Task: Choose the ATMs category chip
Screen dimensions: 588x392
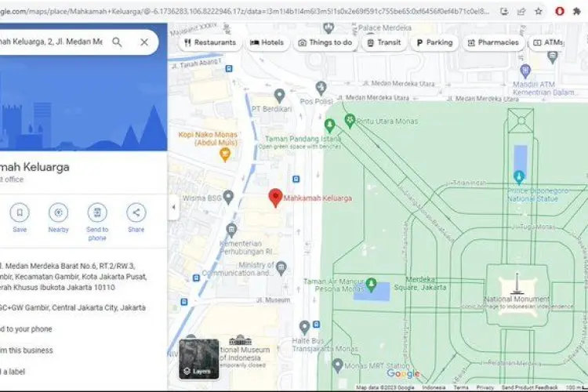Action: [x=547, y=42]
